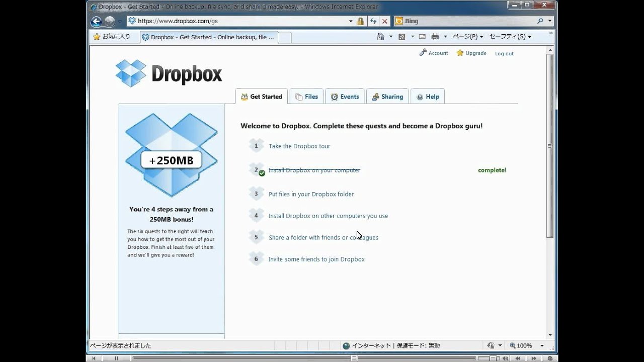Expand the zoom level dropdown arrow
This screenshot has height=362, width=644.
pos(542,345)
